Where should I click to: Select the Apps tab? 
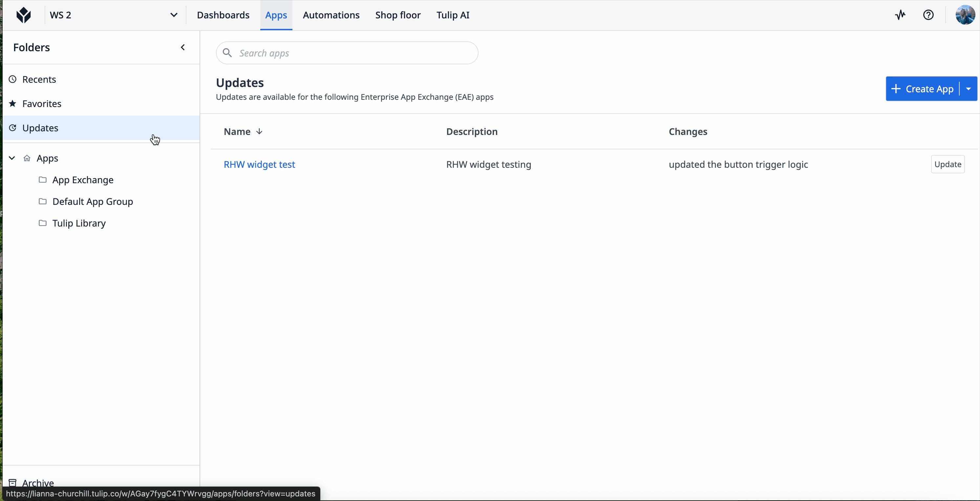pyautogui.click(x=276, y=15)
